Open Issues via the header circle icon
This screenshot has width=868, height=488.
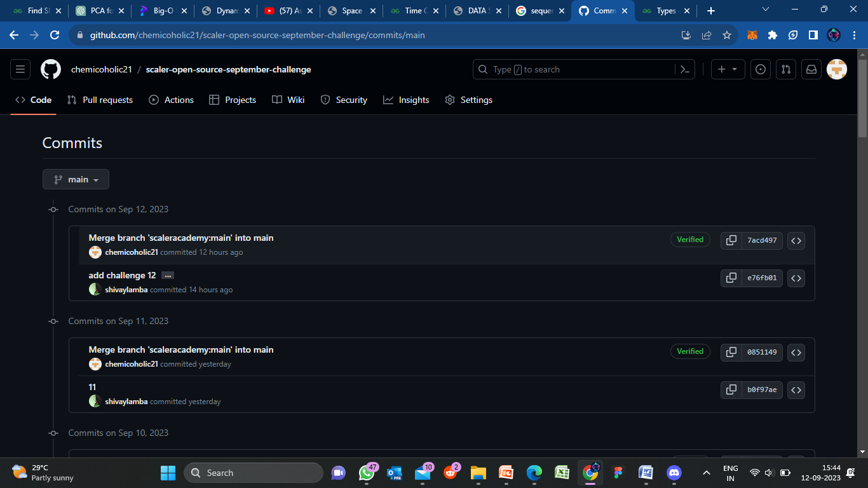pos(761,69)
